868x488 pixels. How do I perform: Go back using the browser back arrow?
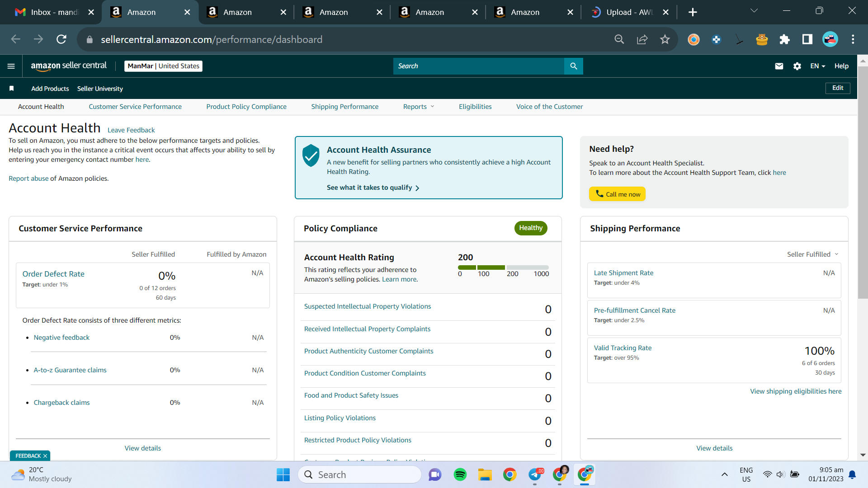(x=16, y=39)
